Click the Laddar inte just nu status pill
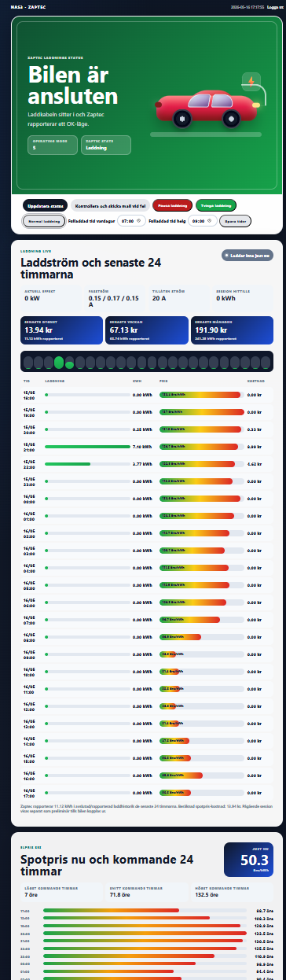Image resolution: width=286 pixels, height=980 pixels. (247, 256)
